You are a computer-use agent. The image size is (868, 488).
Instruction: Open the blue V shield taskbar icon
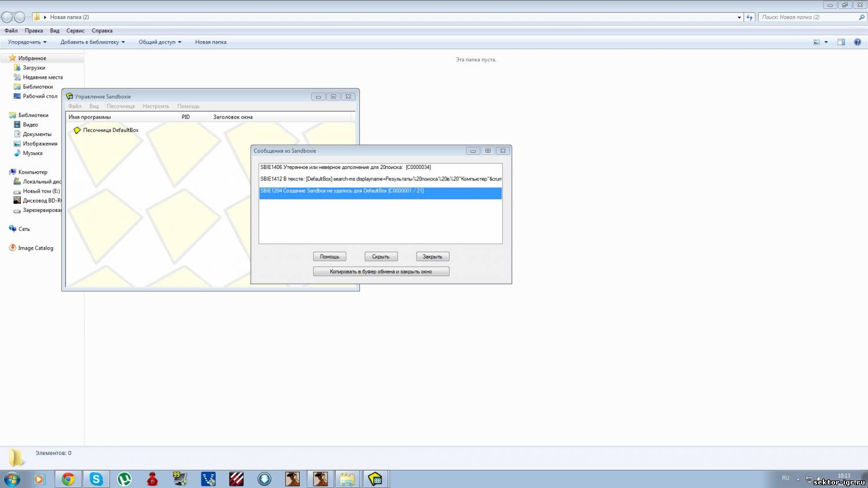pos(208,479)
